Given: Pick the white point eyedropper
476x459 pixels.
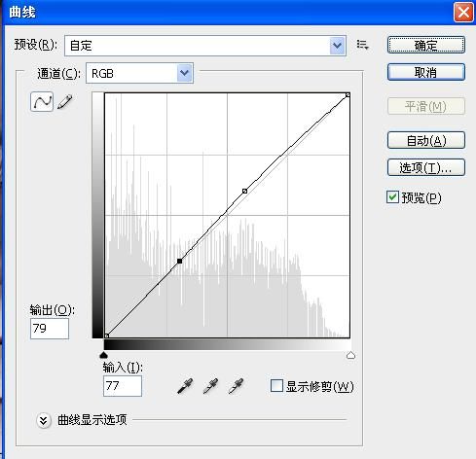Looking at the screenshot, I should coord(236,386).
